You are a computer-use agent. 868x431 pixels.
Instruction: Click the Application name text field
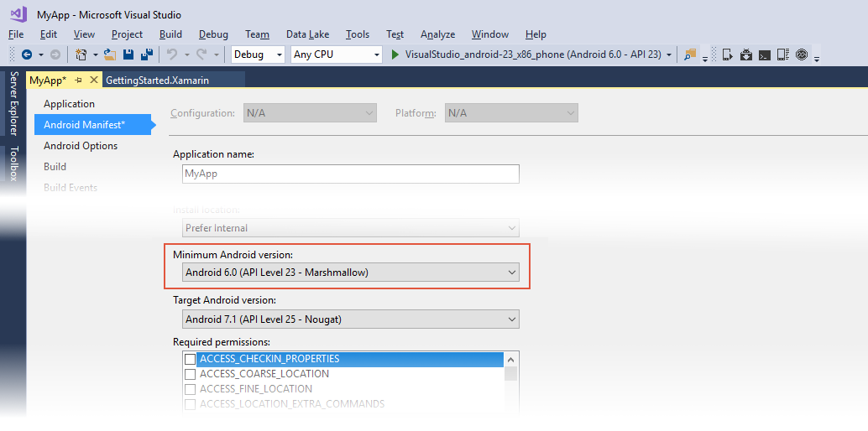[350, 174]
